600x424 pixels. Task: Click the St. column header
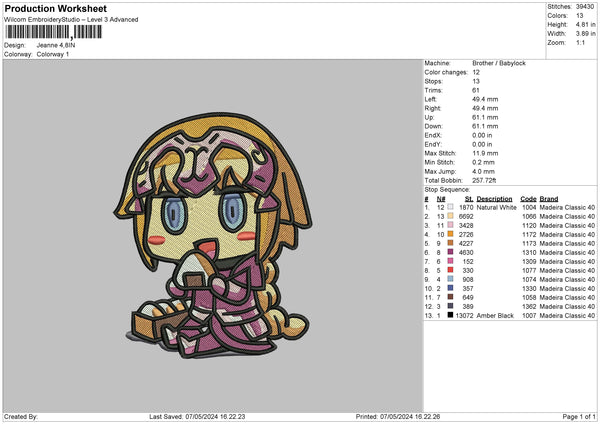[x=469, y=199]
